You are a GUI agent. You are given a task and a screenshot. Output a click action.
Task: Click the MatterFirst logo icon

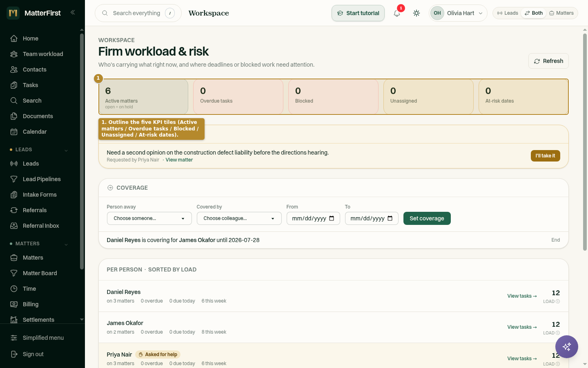point(13,13)
